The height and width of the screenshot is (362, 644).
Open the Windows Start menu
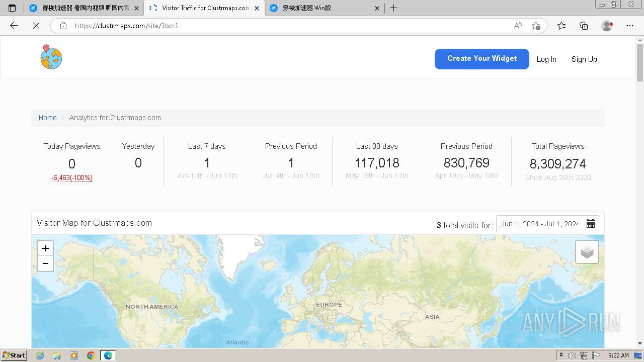point(14,355)
